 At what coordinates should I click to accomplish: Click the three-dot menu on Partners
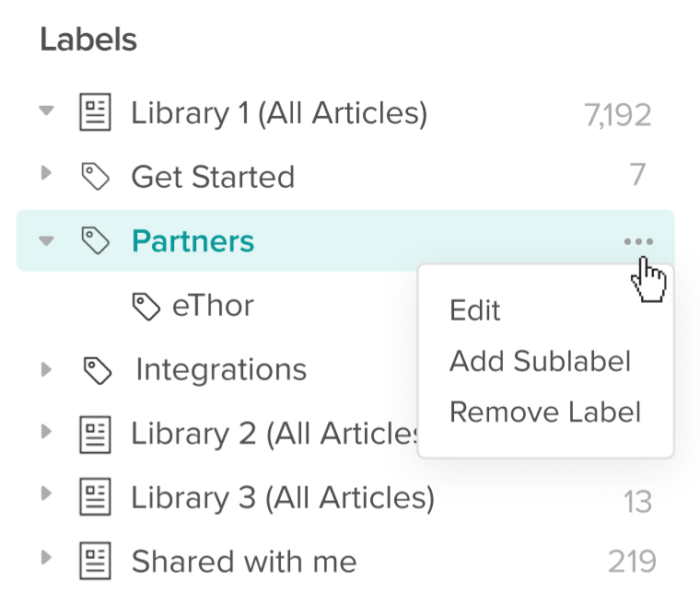point(637,242)
